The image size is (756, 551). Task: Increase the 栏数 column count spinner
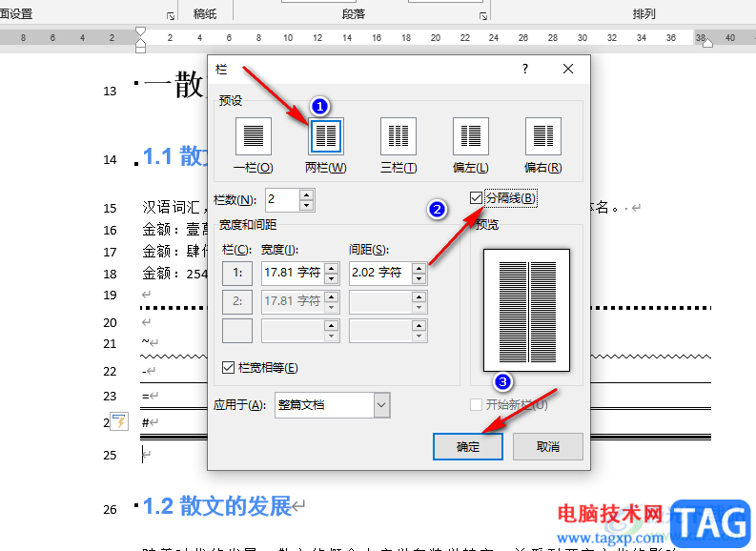pyautogui.click(x=306, y=194)
